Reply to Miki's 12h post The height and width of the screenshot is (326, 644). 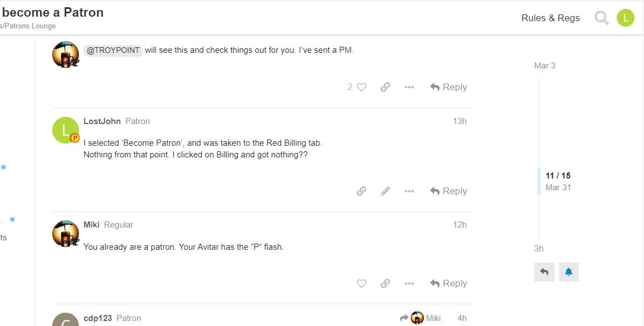448,284
